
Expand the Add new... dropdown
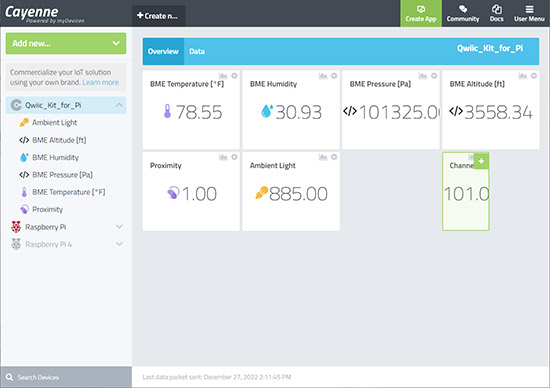[x=66, y=44]
